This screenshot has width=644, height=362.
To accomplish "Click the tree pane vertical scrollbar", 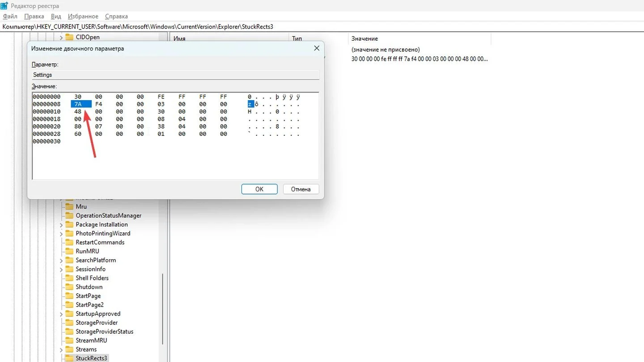I will coord(163,308).
